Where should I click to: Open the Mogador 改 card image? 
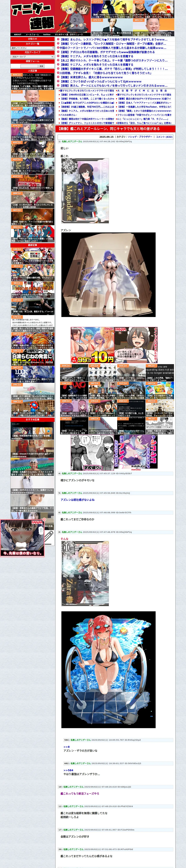click(85, 191)
